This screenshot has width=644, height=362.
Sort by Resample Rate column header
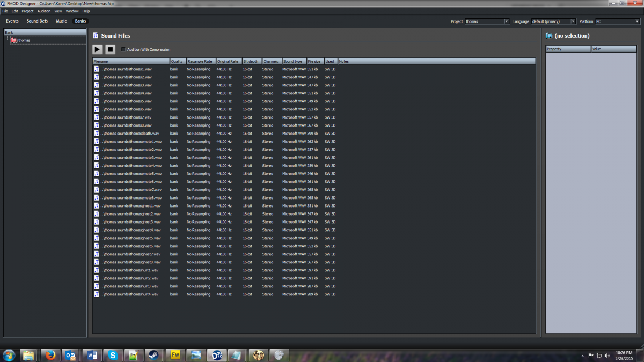pos(201,61)
